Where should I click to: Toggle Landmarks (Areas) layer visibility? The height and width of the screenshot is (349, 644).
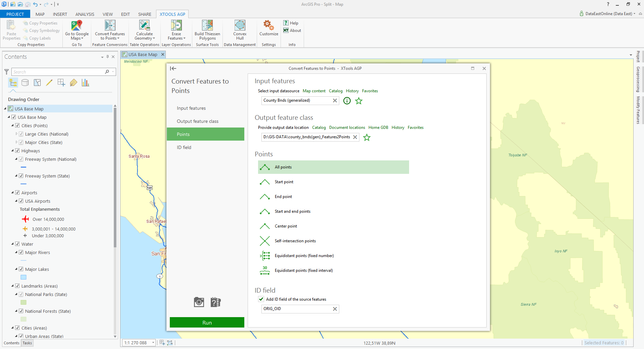(17, 286)
